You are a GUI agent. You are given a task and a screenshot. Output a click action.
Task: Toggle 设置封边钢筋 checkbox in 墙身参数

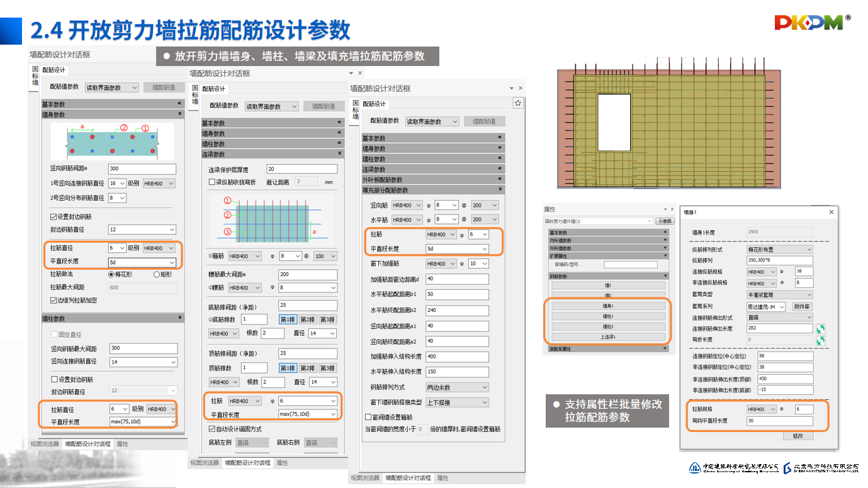[54, 217]
